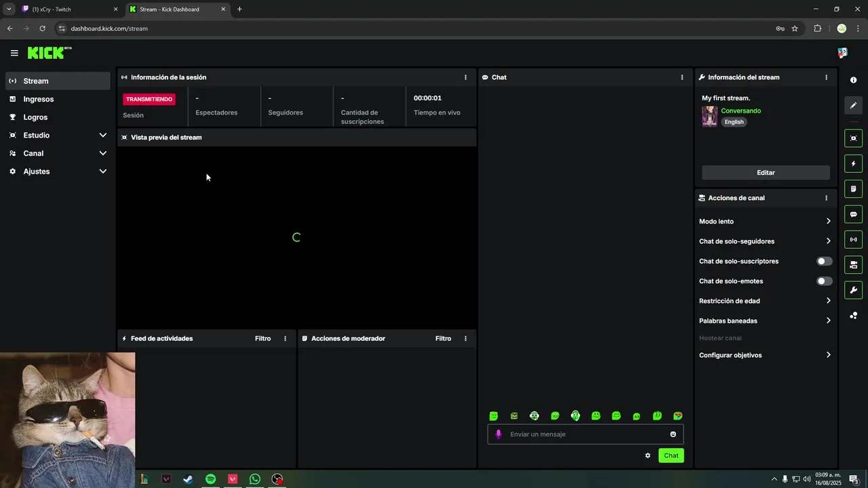Toggle Chat de solo-emotes switch
This screenshot has width=868, height=488.
pos(824,281)
